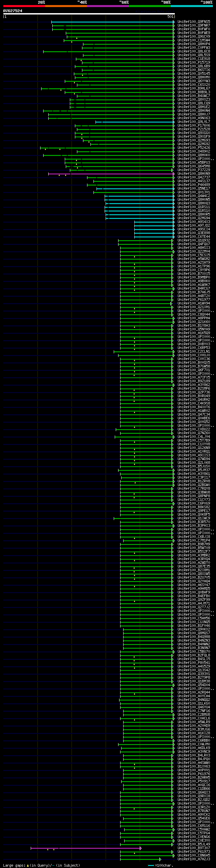Viewport: 216px width, 868px height.
Task: Click label UniRef100_C4LJV4
Action: (x=194, y=437)
